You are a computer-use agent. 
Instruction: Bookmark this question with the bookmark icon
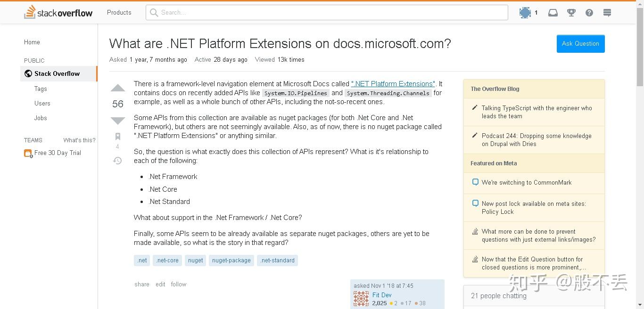pos(118,137)
